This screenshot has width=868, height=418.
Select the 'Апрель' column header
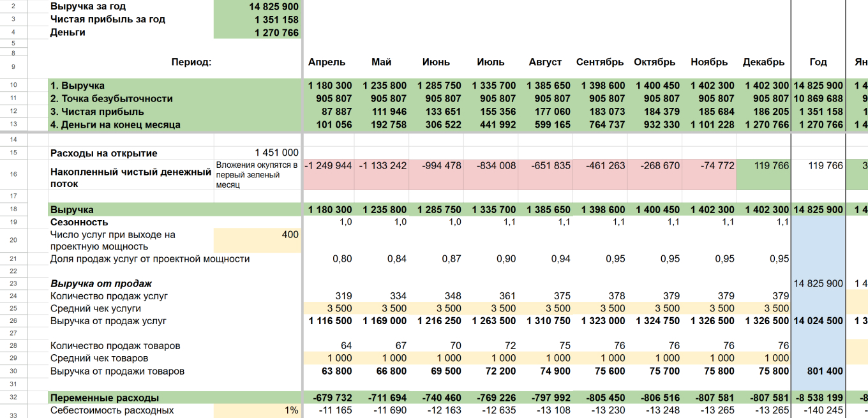327,62
